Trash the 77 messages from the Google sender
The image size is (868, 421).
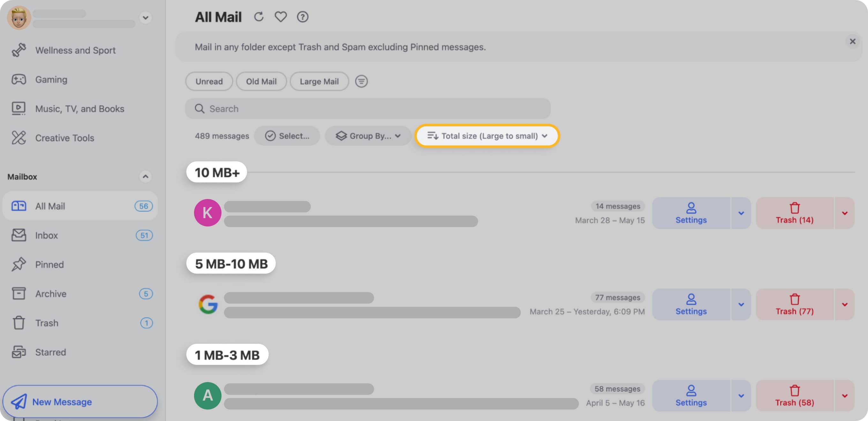(x=794, y=305)
